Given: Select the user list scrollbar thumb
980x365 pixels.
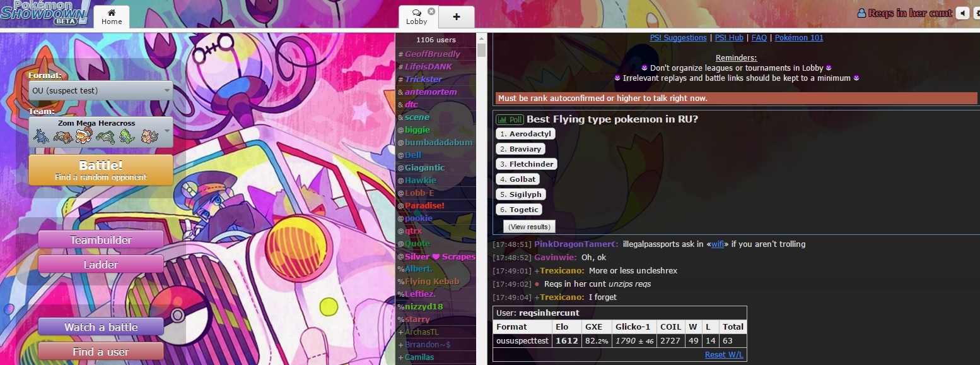Looking at the screenshot, I should pyautogui.click(x=482, y=50).
